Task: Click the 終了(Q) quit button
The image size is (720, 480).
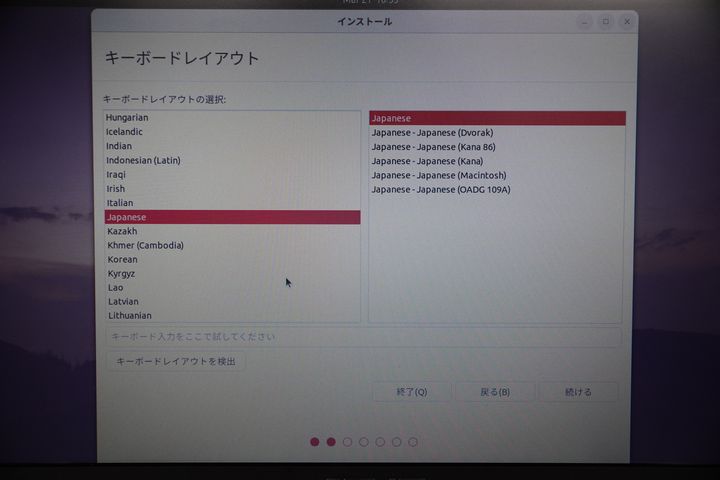Action: point(412,392)
